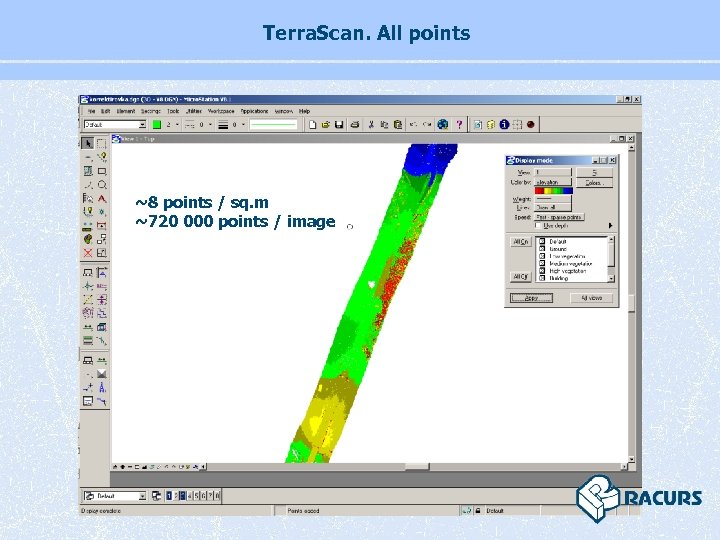Image resolution: width=720 pixels, height=540 pixels.
Task: Toggle view 1 button in view toggles
Action: 169,496
